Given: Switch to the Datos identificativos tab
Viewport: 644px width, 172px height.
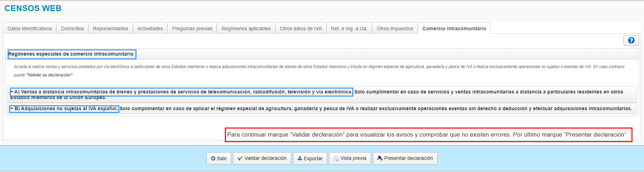Looking at the screenshot, I should click(x=30, y=28).
